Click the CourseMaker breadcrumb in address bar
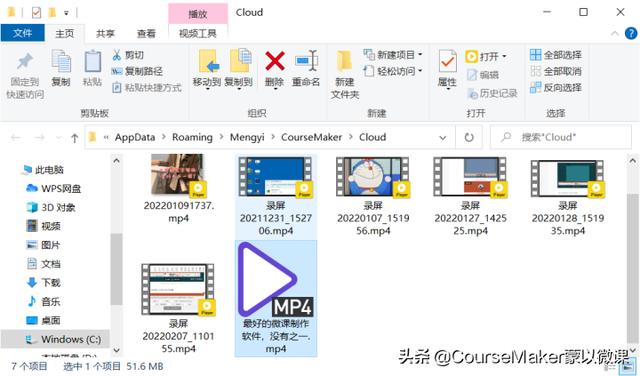Screen dimensions: 640x376 coord(311,137)
